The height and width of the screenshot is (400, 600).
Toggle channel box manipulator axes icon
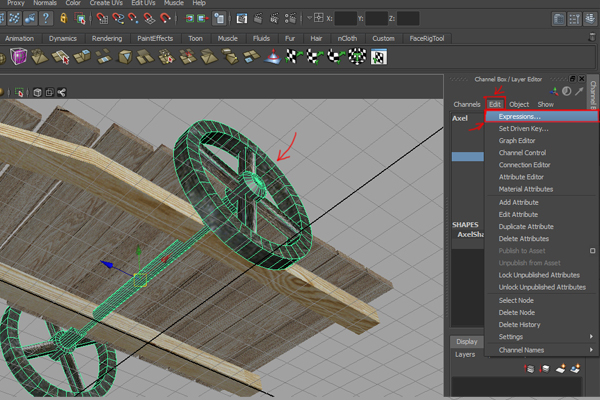click(554, 91)
